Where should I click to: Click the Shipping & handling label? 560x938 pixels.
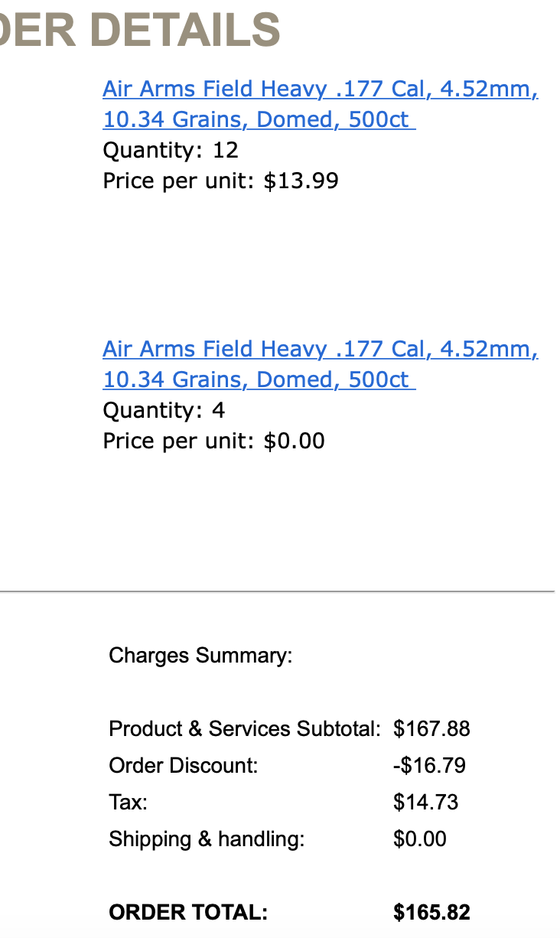pyautogui.click(x=207, y=839)
